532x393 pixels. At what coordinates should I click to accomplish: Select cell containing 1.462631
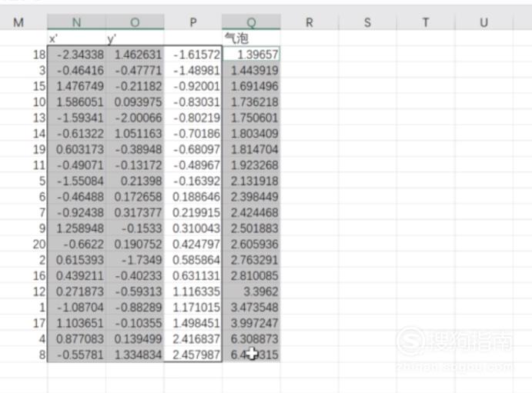point(135,54)
